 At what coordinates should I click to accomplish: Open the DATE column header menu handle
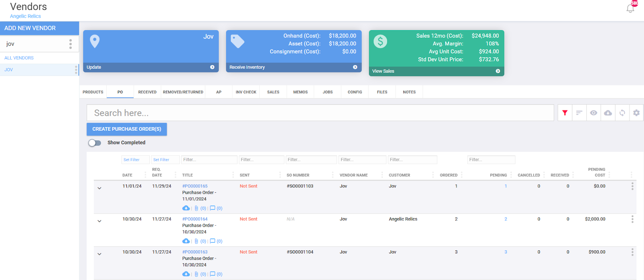145,175
